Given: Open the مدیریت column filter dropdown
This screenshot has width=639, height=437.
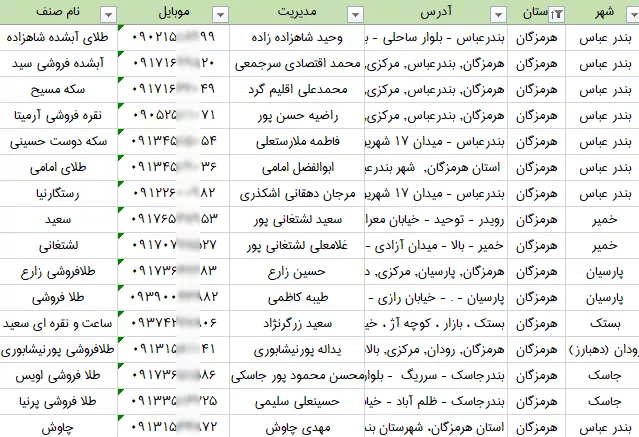Looking at the screenshot, I should (x=355, y=15).
